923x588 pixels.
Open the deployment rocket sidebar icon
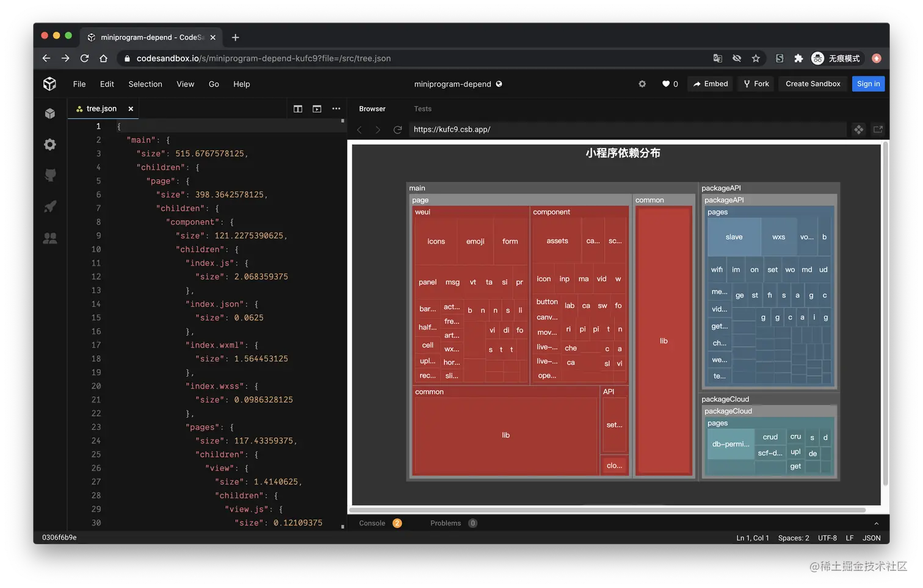pyautogui.click(x=50, y=207)
